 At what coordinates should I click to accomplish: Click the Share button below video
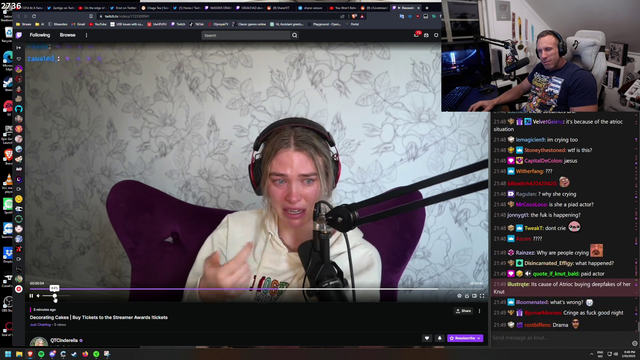[x=463, y=311]
